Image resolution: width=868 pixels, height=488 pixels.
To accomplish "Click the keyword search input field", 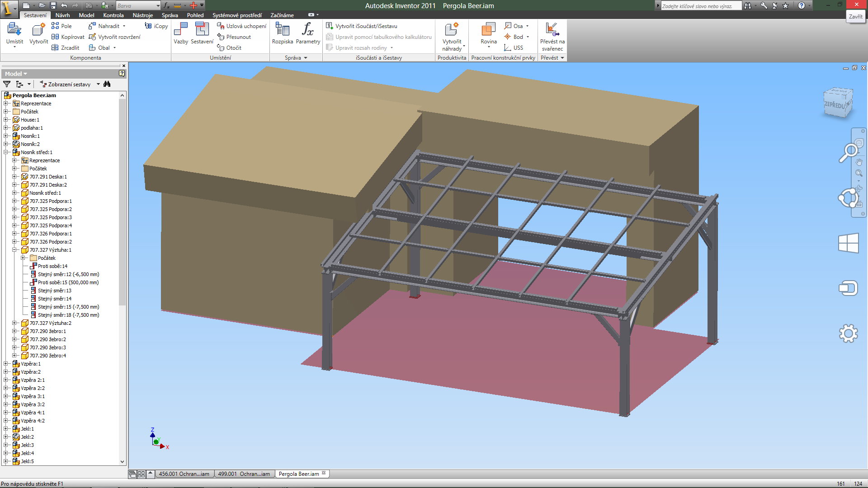I will coord(701,6).
